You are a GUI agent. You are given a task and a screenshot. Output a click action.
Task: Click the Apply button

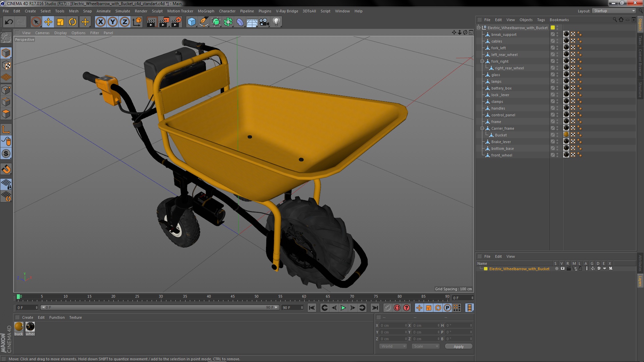click(459, 347)
